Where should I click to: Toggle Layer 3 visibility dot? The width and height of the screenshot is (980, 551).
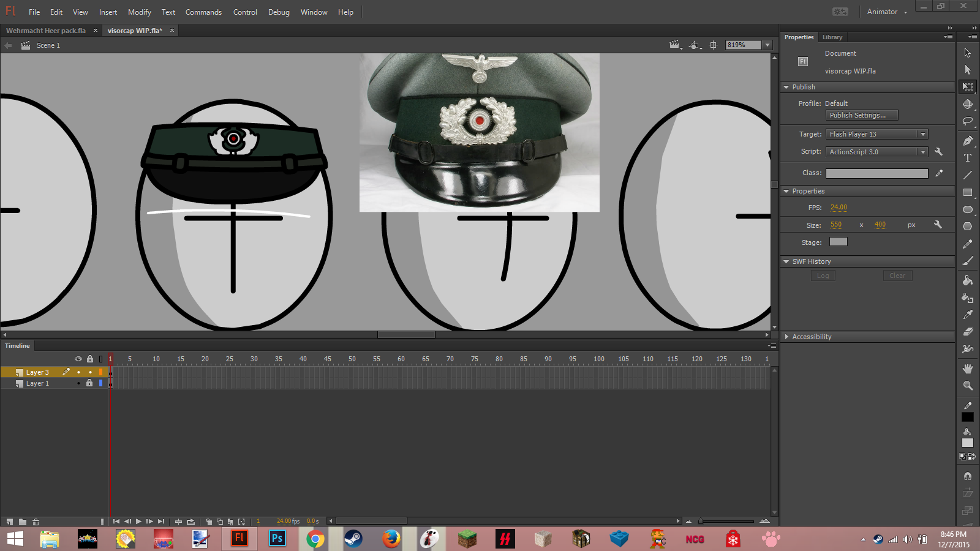78,372
